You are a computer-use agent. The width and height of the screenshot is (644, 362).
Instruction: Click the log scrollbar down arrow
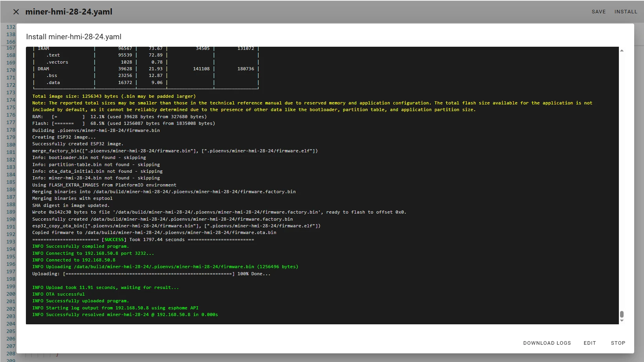tap(622, 321)
